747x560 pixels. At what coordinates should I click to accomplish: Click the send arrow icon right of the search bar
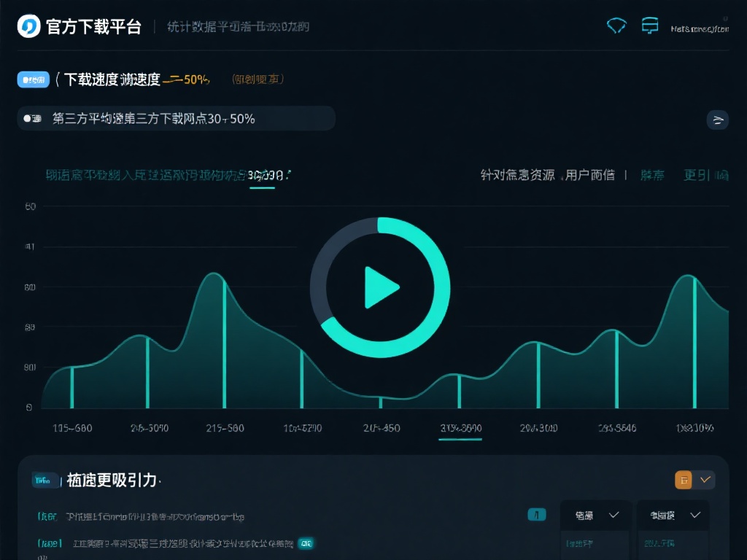click(719, 119)
